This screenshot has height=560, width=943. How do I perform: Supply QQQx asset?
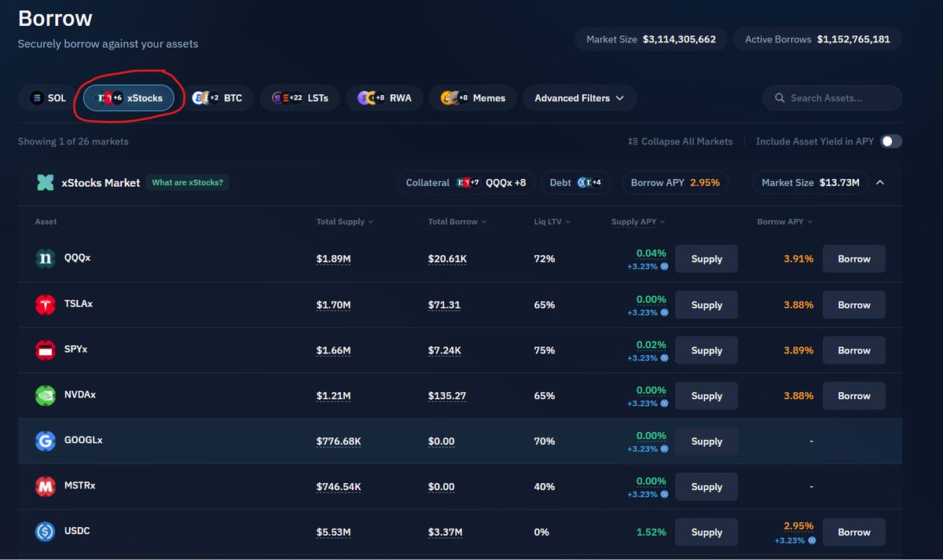[x=706, y=259]
